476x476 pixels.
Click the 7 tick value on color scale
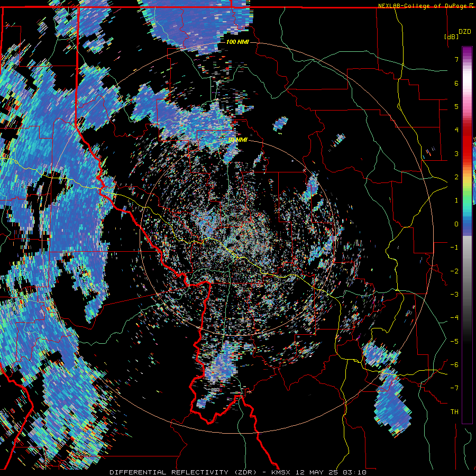(456, 59)
